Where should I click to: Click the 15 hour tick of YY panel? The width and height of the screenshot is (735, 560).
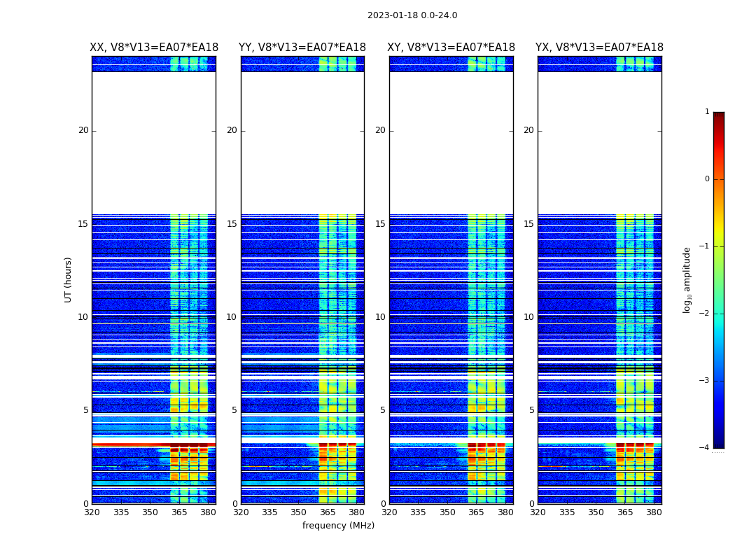pos(232,224)
